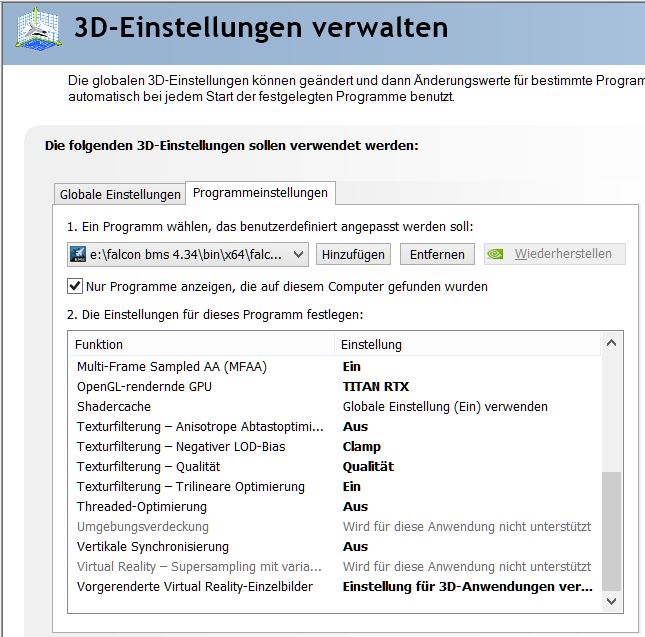Open the TITAN RTX setting value

[x=376, y=386]
